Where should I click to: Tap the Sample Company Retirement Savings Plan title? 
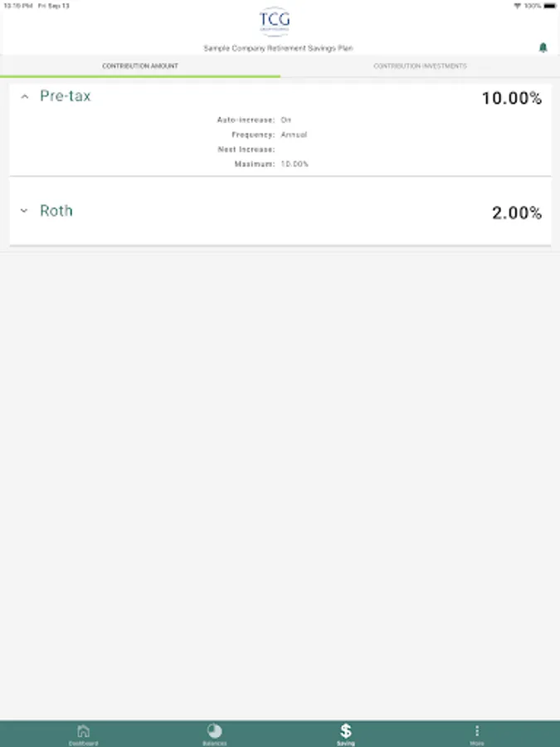[278, 48]
